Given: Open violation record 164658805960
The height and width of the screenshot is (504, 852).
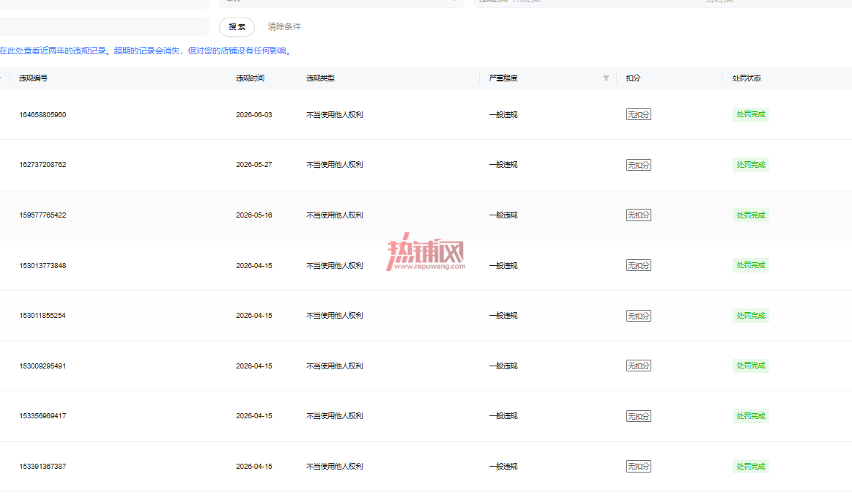Looking at the screenshot, I should click(43, 114).
